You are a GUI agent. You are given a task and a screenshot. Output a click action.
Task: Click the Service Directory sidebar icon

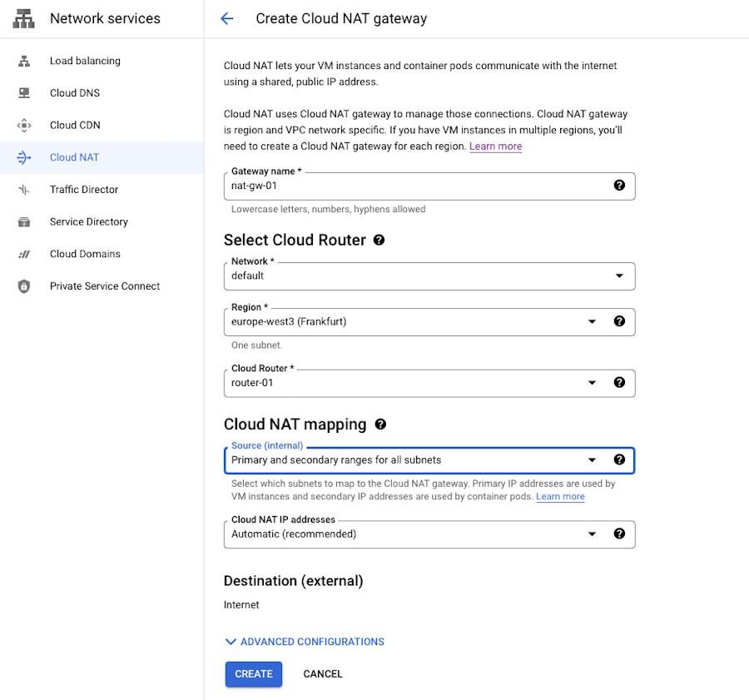24,221
